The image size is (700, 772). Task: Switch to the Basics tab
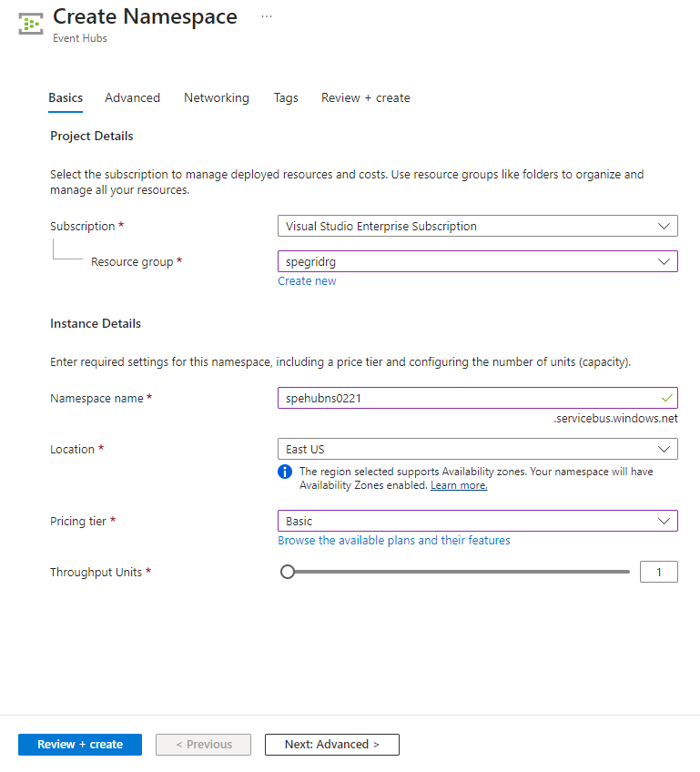point(66,98)
